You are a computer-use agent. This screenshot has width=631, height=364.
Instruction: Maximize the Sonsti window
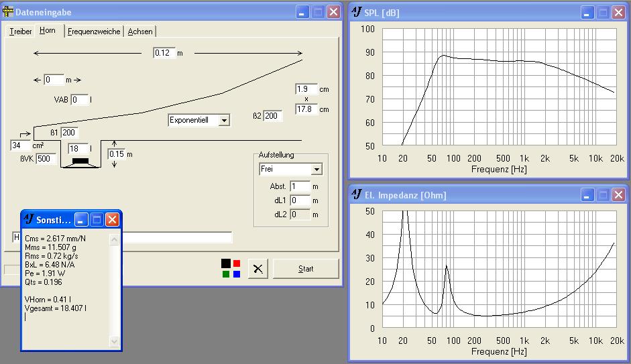(x=97, y=220)
